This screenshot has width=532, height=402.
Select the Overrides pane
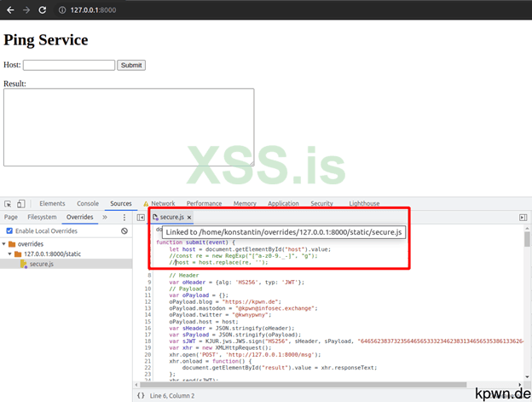(x=80, y=217)
